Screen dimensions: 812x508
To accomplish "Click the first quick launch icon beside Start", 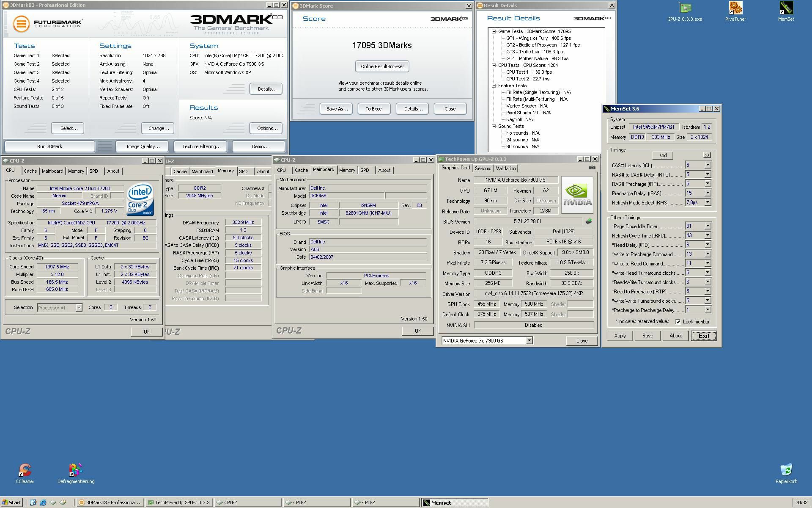I will [33, 502].
